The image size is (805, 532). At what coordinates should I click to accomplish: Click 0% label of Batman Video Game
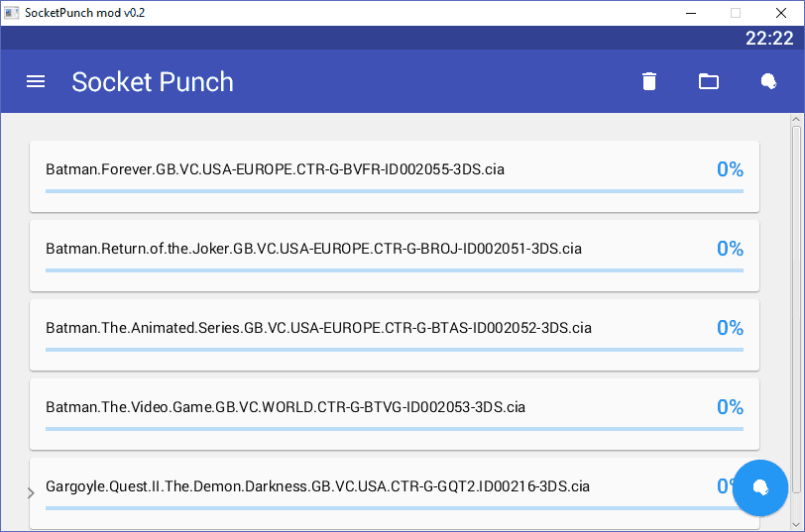point(730,407)
